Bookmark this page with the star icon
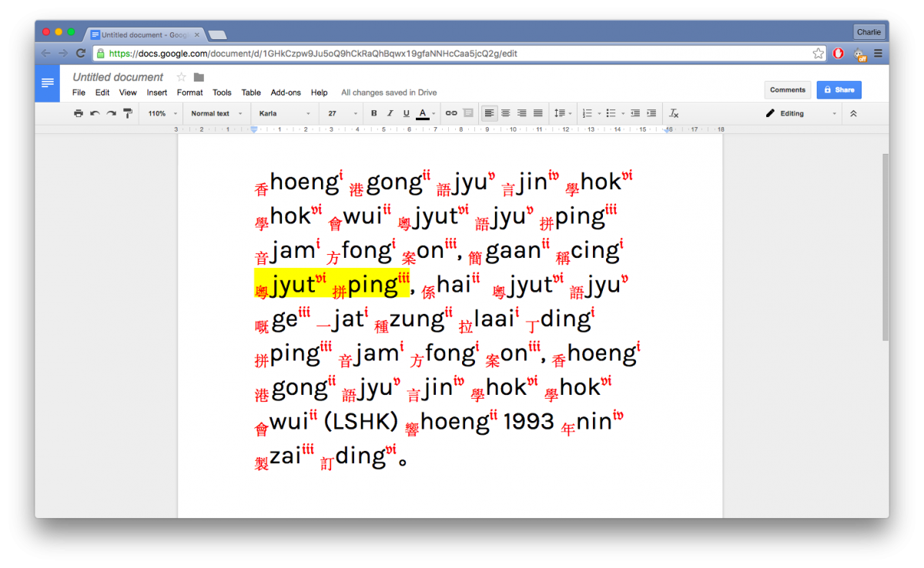Viewport: 924px width, 568px height. click(819, 53)
